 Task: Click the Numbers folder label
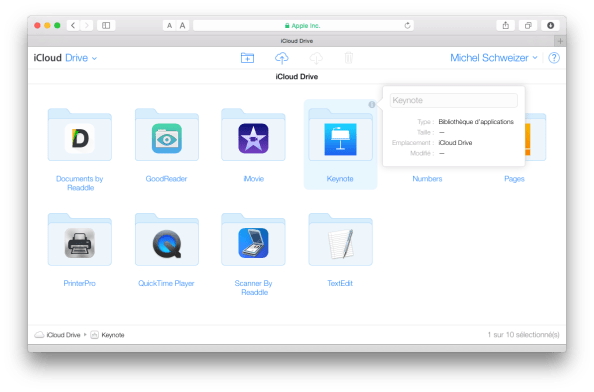427,179
